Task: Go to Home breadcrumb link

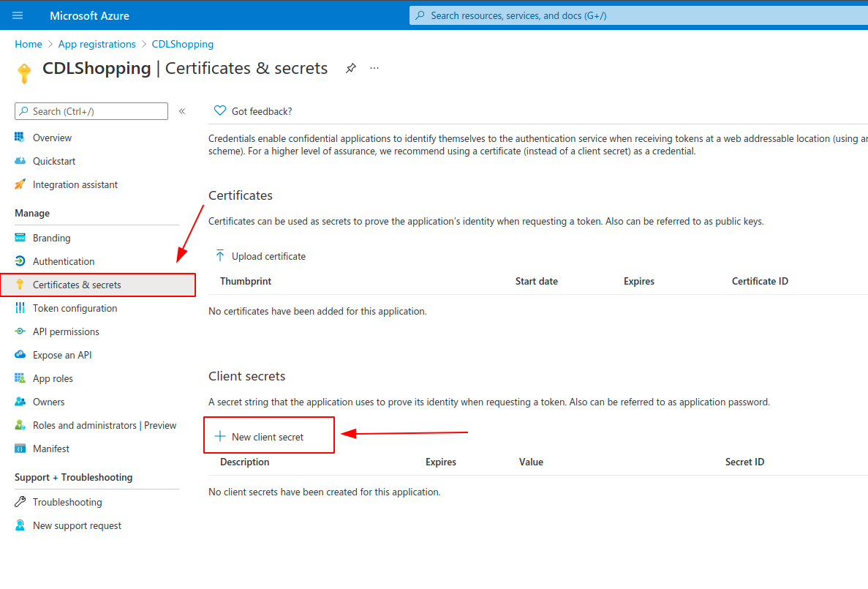Action: (x=29, y=44)
